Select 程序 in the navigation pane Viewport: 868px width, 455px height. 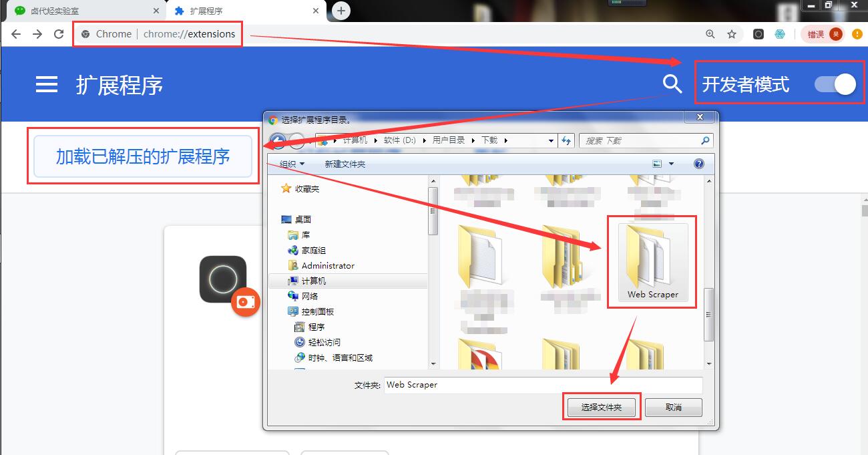[310, 327]
